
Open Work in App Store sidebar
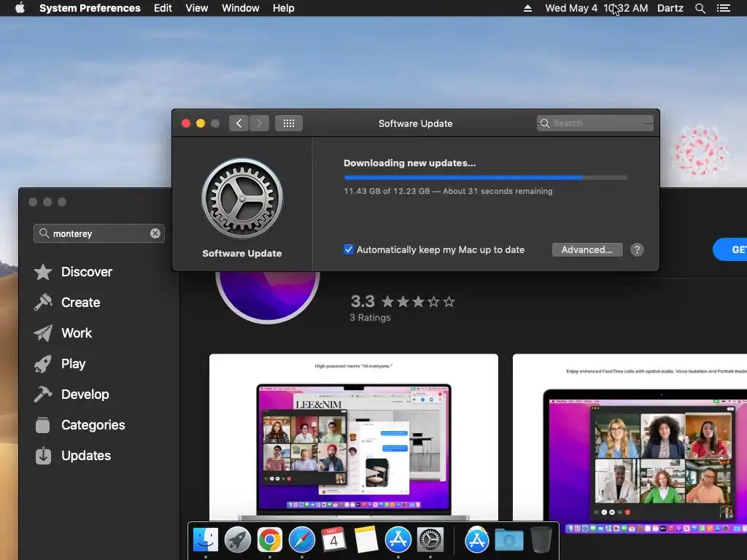(63, 332)
